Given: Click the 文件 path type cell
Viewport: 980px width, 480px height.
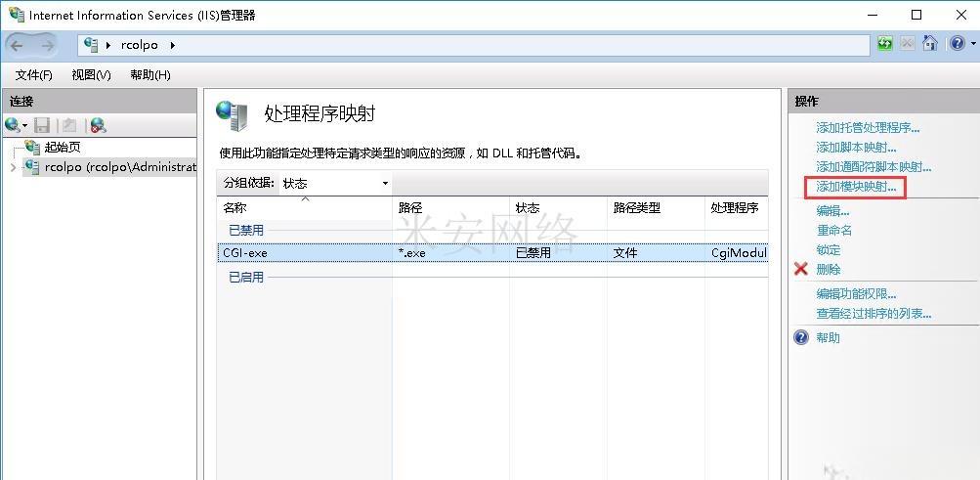Looking at the screenshot, I should (625, 253).
